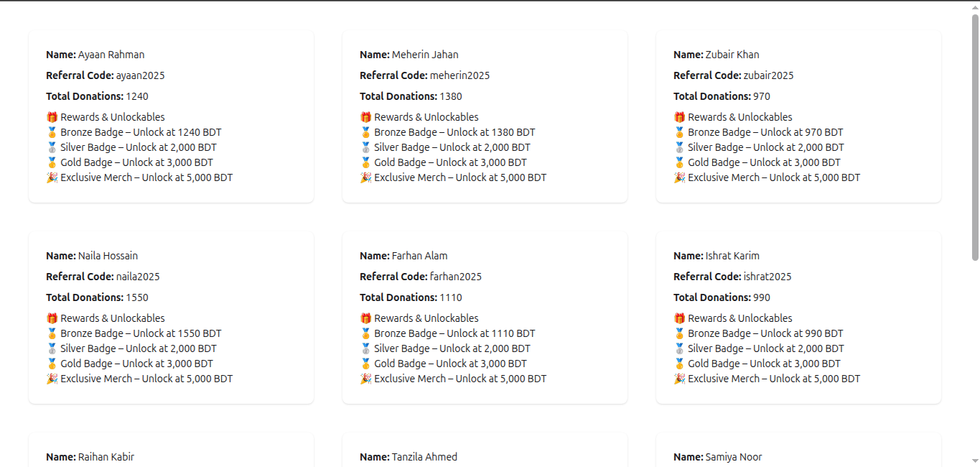The width and height of the screenshot is (980, 467).
Task: Click the gift icon in Meherin Jahan's card
Action: 365,117
